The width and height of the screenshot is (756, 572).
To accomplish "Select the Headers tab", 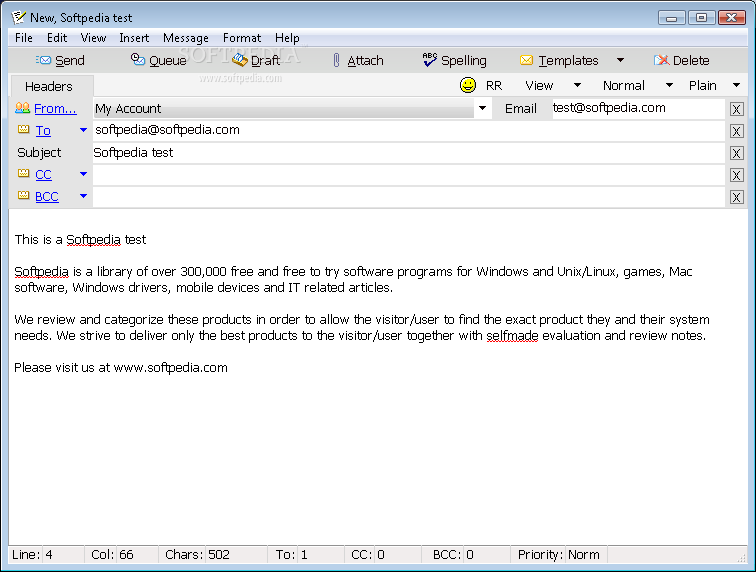I will 51,86.
